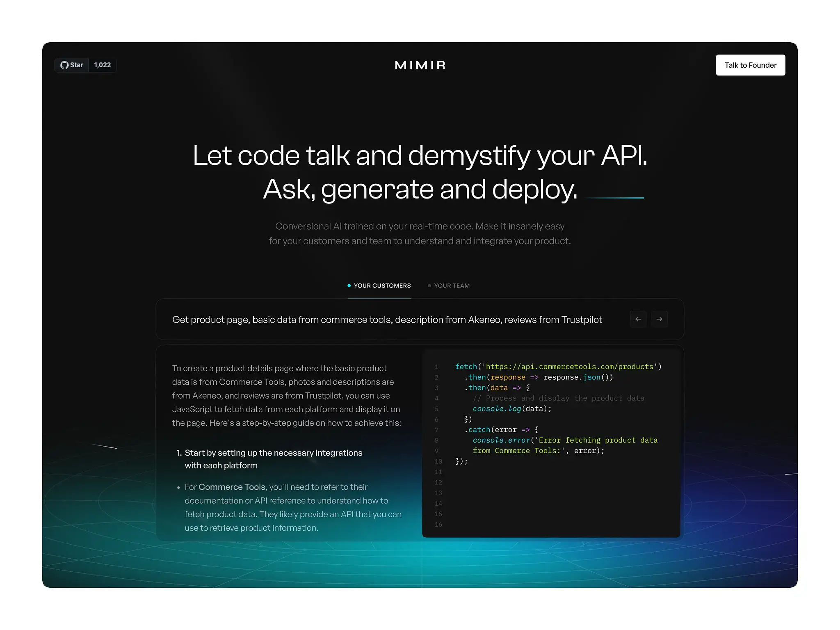The image size is (840, 630).
Task: Click the commercetools API URL in code
Action: (x=569, y=367)
